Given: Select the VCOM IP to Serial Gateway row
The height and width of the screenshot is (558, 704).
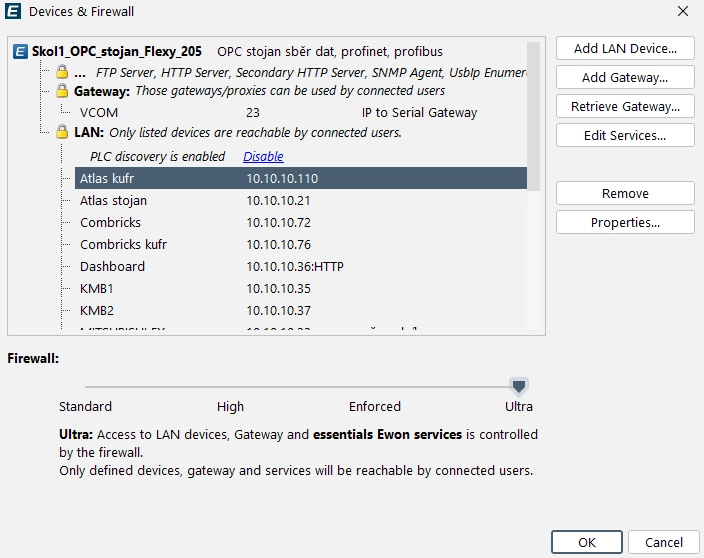Looking at the screenshot, I should click(99, 113).
